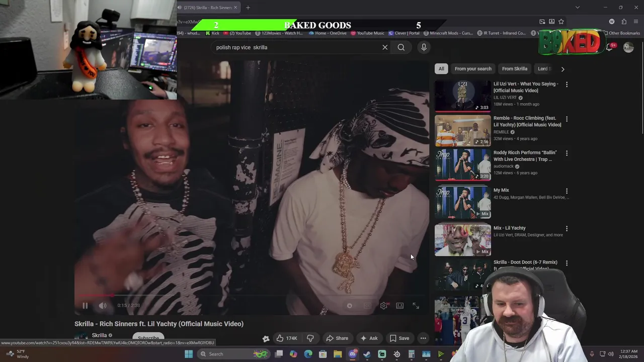Viewport: 644px width, 362px height.
Task: Open more actions below the video
Action: pos(423,338)
